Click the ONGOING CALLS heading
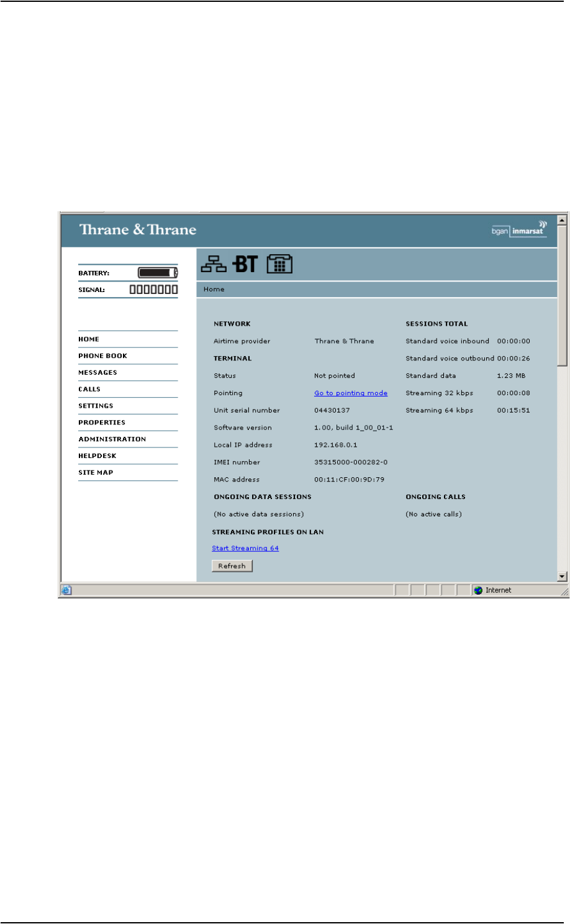This screenshot has height=924, width=570. point(436,497)
